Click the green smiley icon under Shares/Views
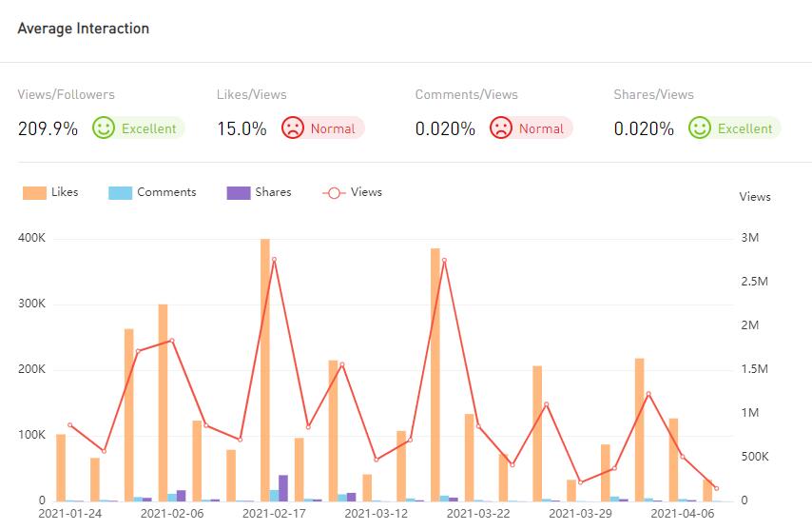This screenshot has height=530, width=812. [700, 128]
